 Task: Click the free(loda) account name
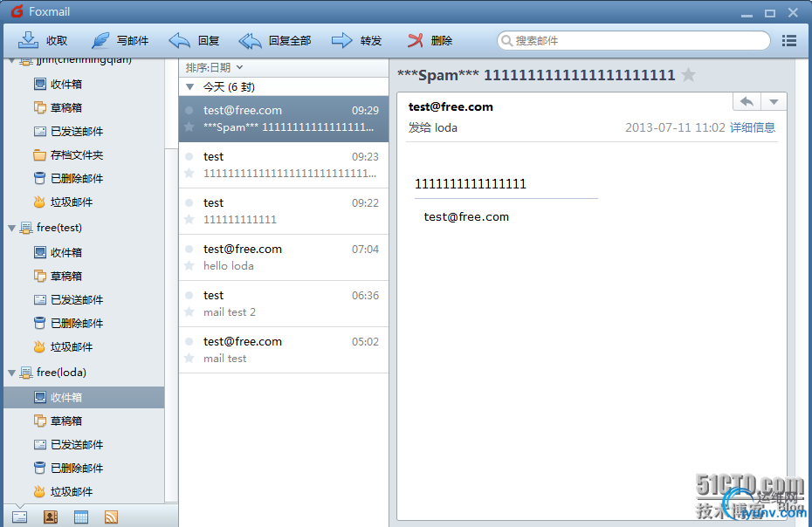pos(61,373)
